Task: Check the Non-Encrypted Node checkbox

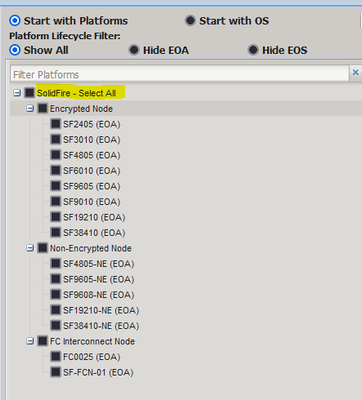Action: coord(43,248)
